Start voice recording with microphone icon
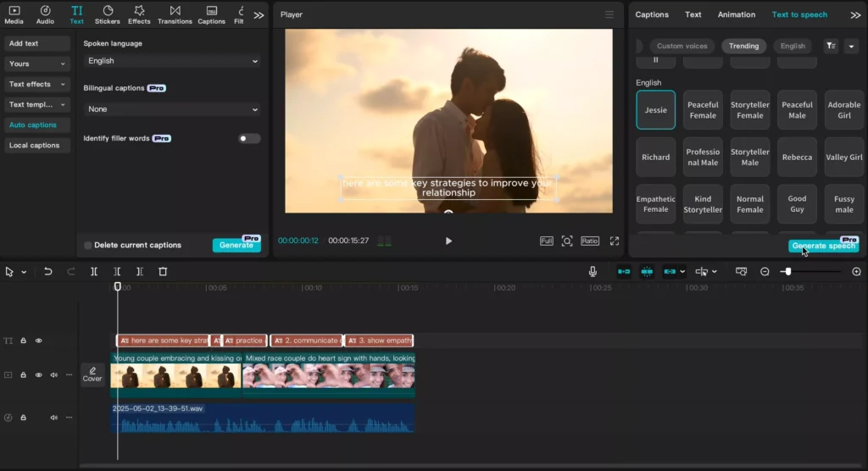The width and height of the screenshot is (868, 471). coord(593,271)
